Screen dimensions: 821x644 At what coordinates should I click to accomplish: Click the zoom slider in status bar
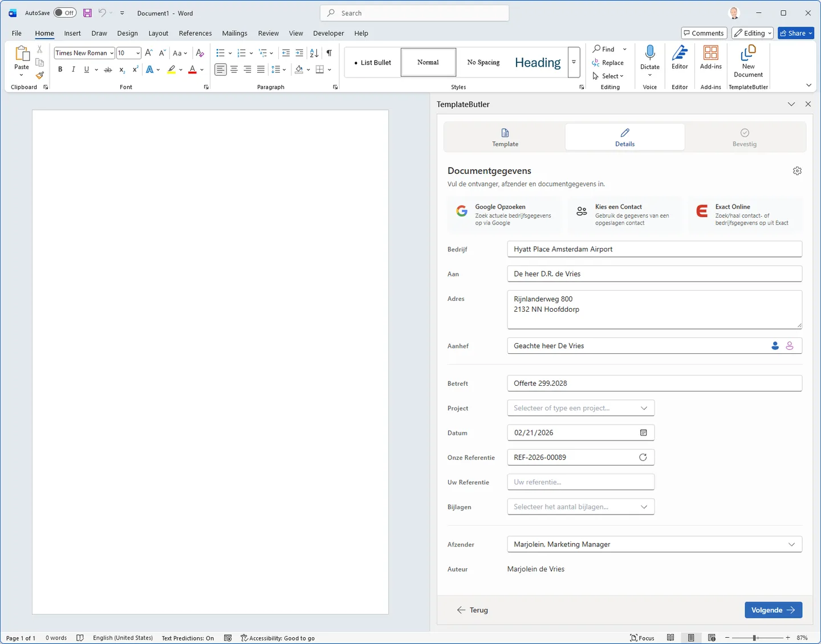click(754, 638)
